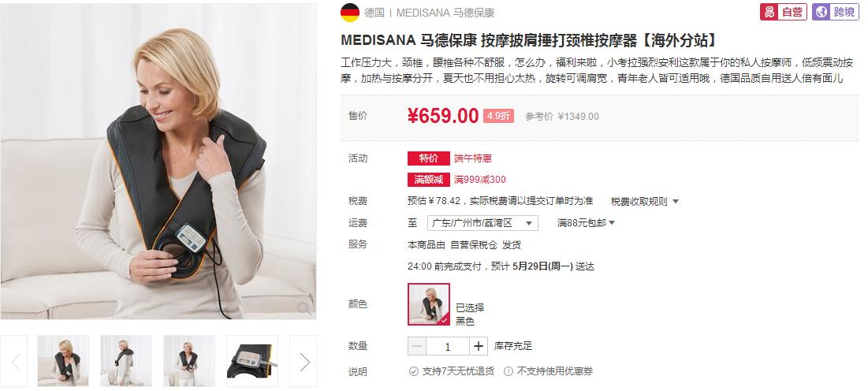Click the quantity input field

point(448,346)
